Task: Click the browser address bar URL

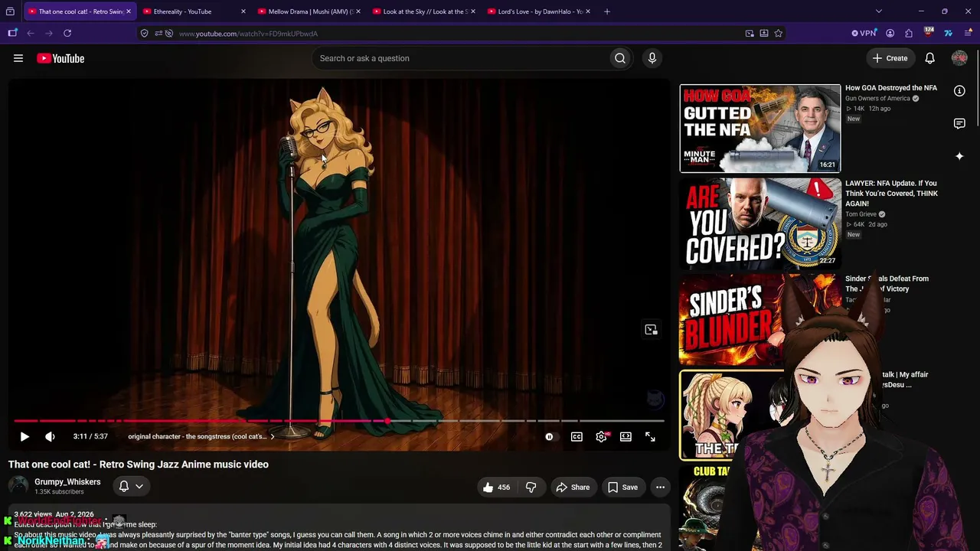Action: (248, 34)
